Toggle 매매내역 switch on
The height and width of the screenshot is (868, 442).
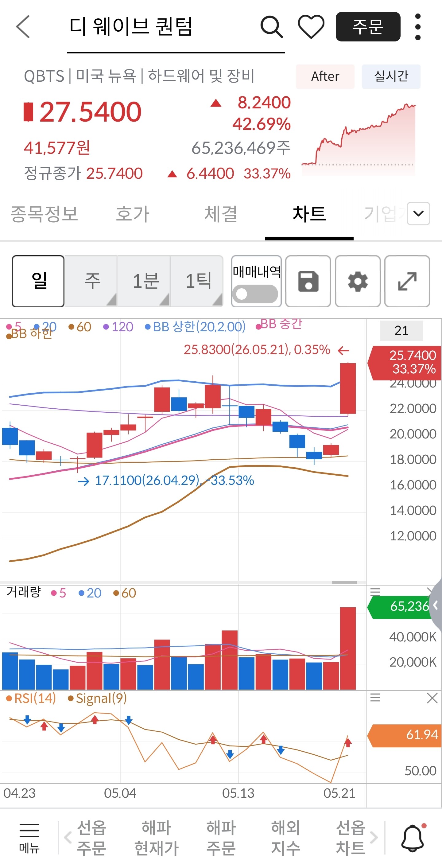[x=255, y=294]
